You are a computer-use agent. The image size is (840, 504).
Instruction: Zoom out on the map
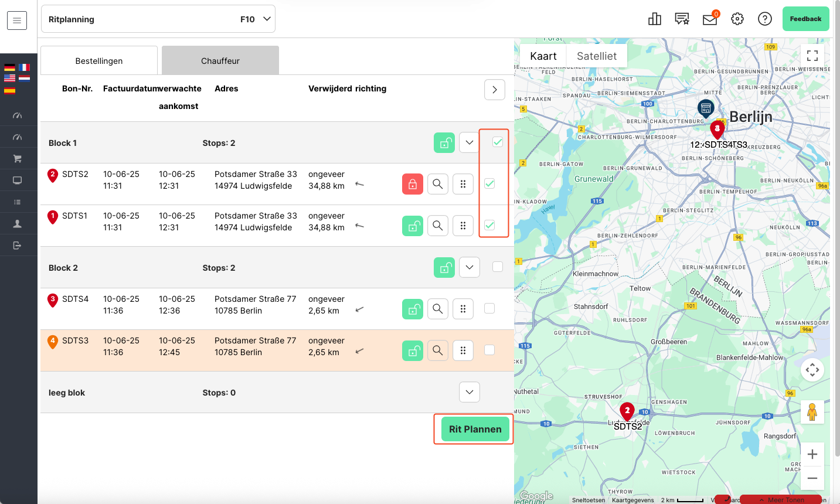point(812,478)
